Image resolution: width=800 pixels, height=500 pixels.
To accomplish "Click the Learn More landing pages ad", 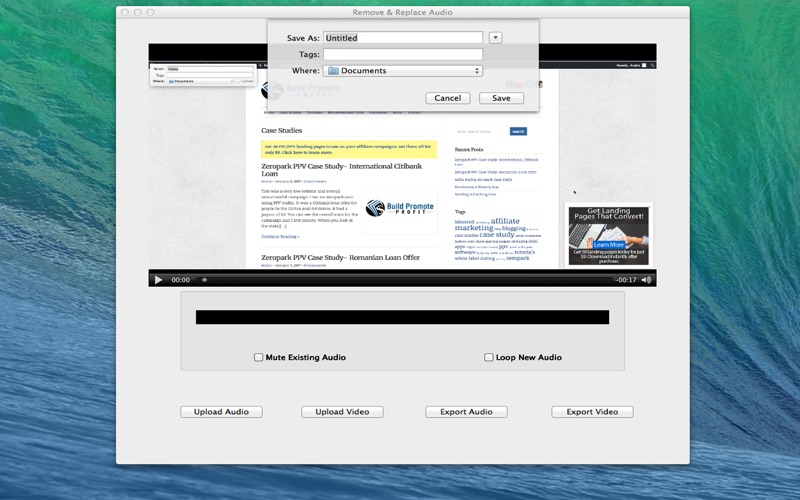I will [609, 235].
